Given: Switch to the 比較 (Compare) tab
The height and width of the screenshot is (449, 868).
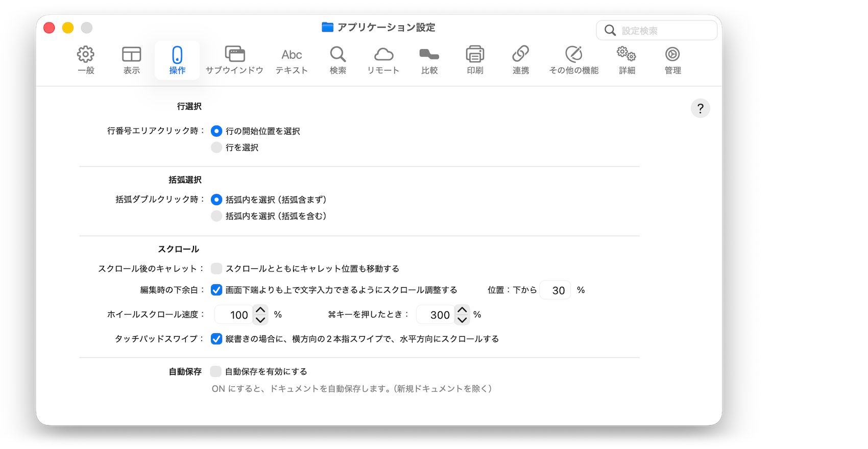Looking at the screenshot, I should (x=429, y=60).
